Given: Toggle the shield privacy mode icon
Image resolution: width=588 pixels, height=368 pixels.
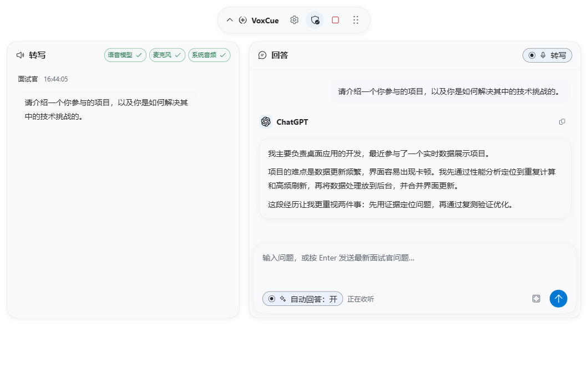Looking at the screenshot, I should 315,20.
